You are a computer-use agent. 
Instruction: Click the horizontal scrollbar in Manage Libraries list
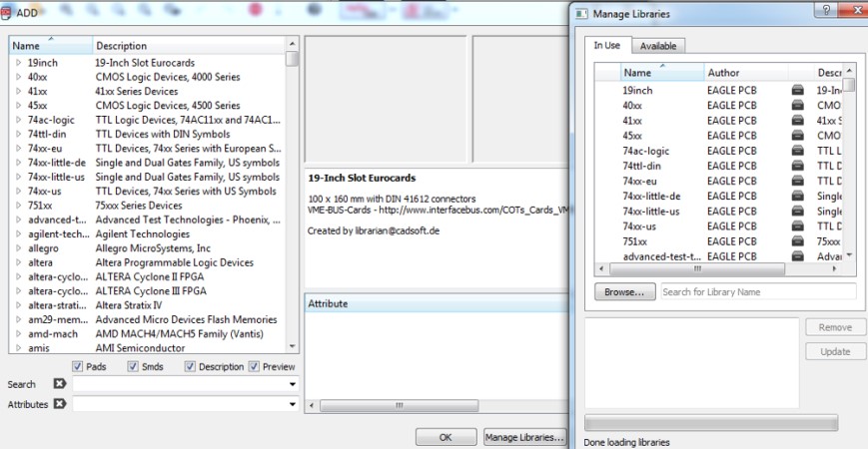pyautogui.click(x=697, y=268)
